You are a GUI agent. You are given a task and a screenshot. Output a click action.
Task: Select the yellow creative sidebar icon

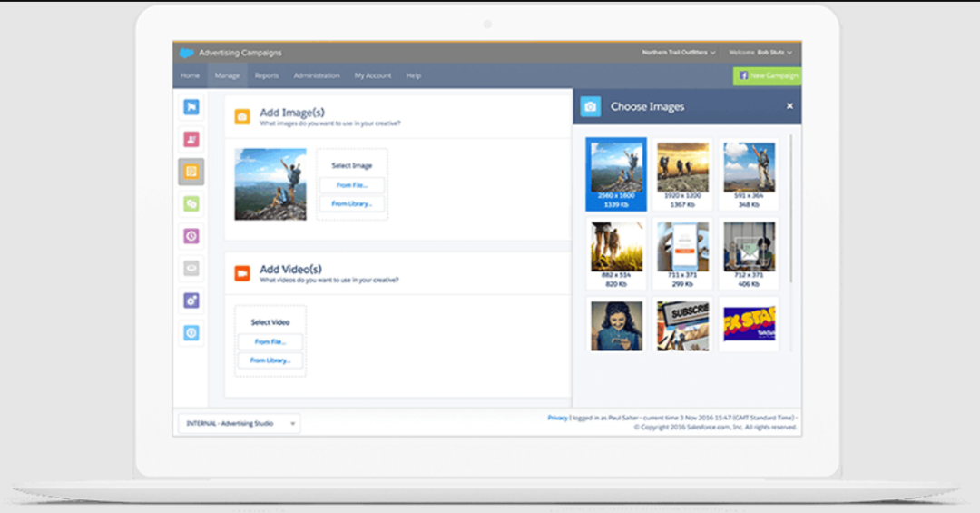[191, 172]
